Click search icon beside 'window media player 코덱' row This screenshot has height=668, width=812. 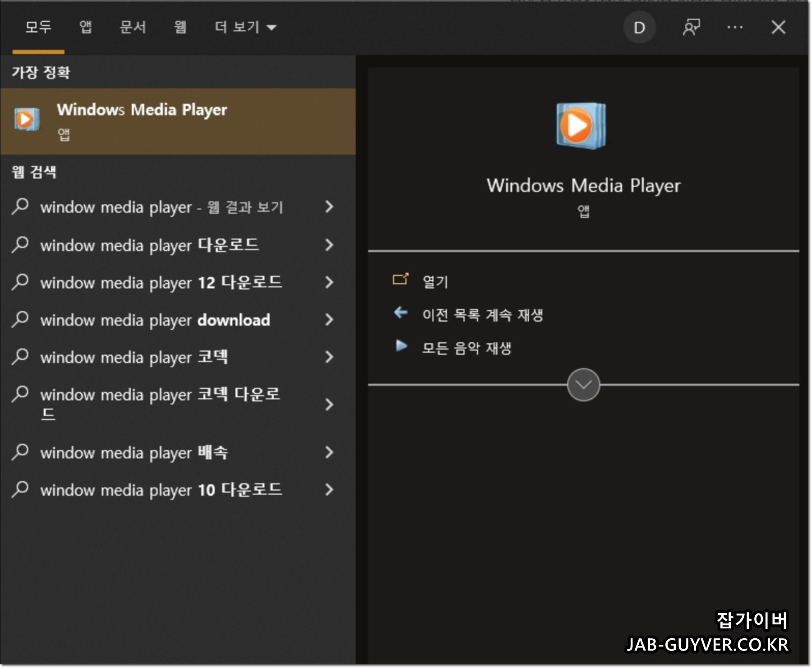tap(20, 356)
